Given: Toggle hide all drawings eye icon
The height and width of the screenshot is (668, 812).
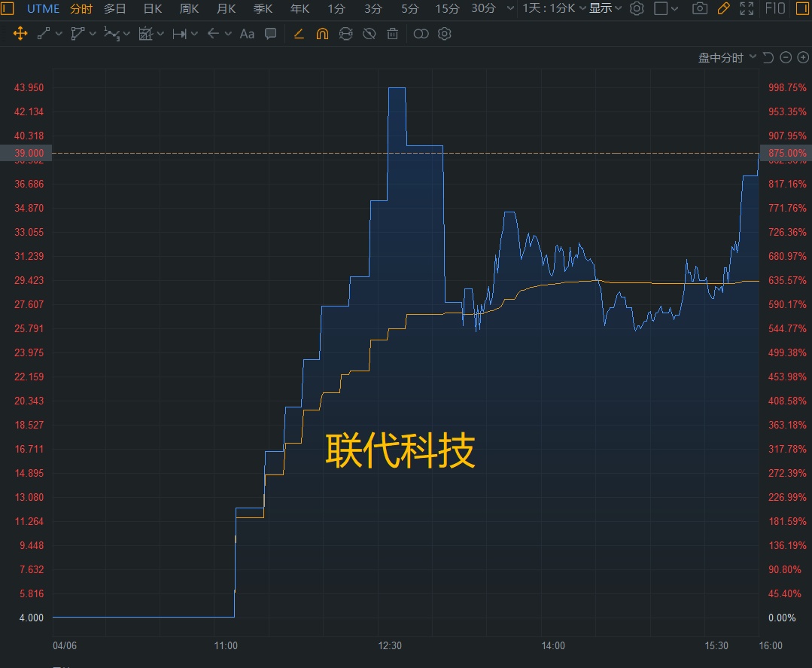Looking at the screenshot, I should (369, 34).
